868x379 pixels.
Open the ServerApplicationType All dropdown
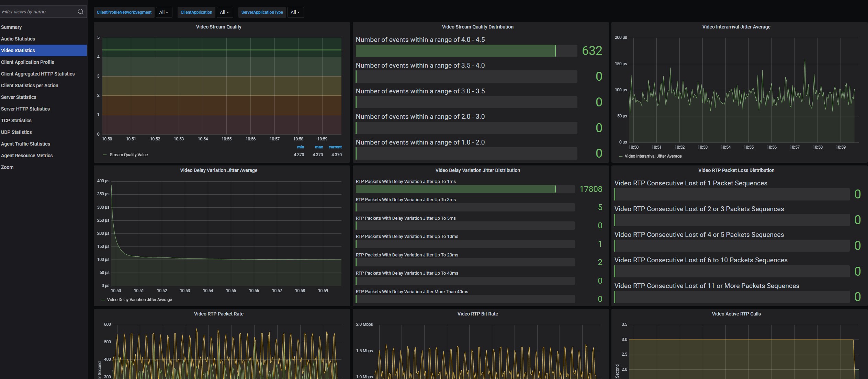click(295, 12)
